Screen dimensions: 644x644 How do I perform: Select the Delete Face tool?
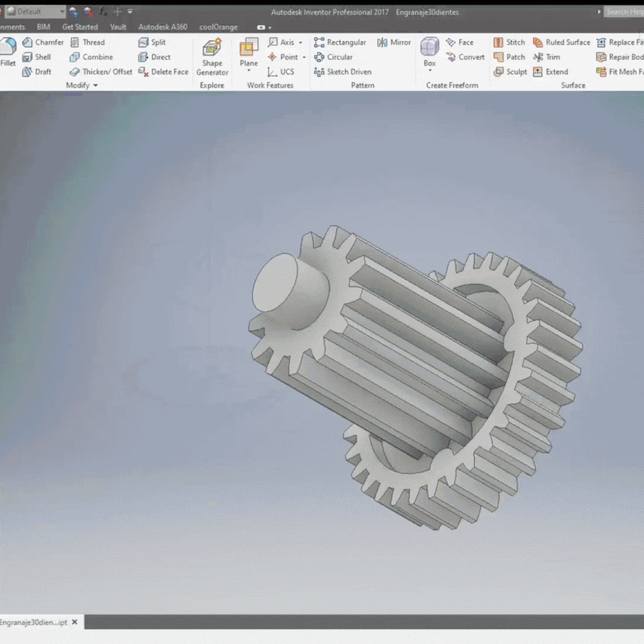[163, 72]
